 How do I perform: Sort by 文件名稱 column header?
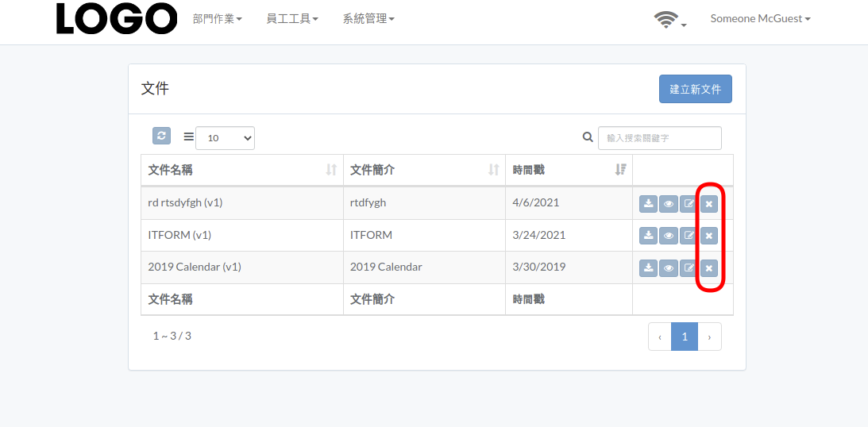[x=242, y=171]
